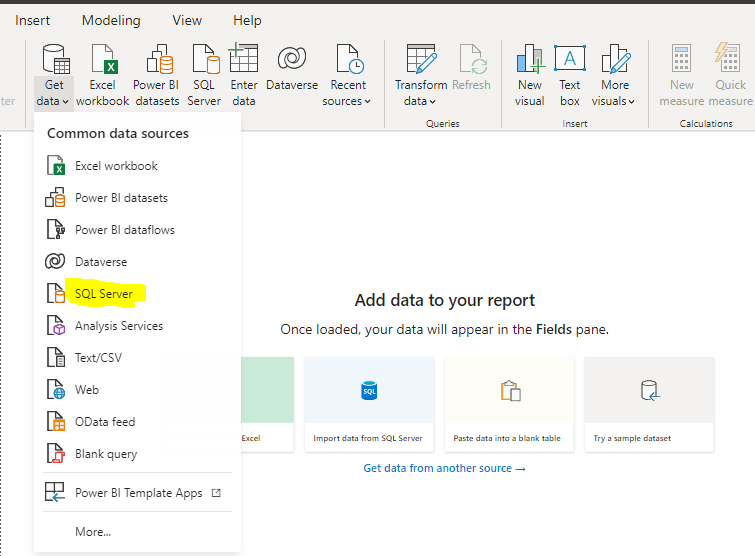The height and width of the screenshot is (556, 755).
Task: Open the Help tab
Action: [x=247, y=20]
